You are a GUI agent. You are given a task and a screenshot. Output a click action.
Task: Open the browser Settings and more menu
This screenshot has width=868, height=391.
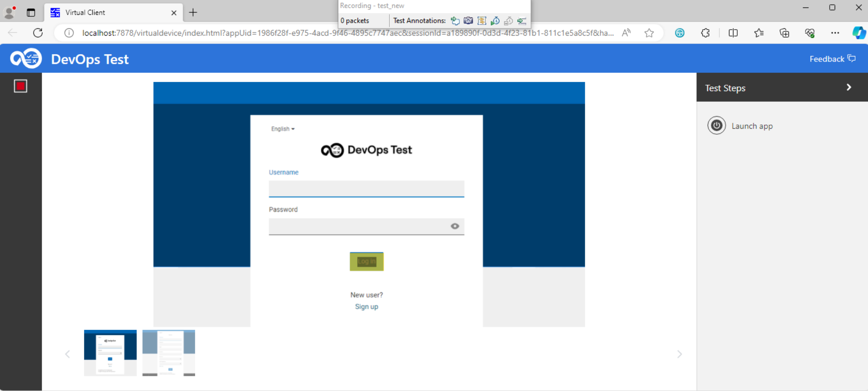(835, 33)
